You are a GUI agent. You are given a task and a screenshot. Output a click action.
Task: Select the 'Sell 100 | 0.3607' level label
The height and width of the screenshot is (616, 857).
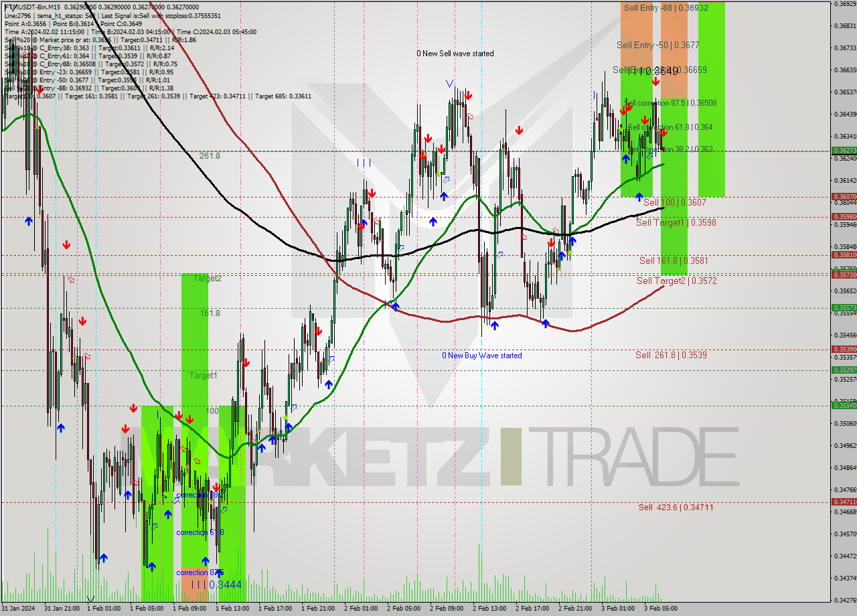point(674,202)
